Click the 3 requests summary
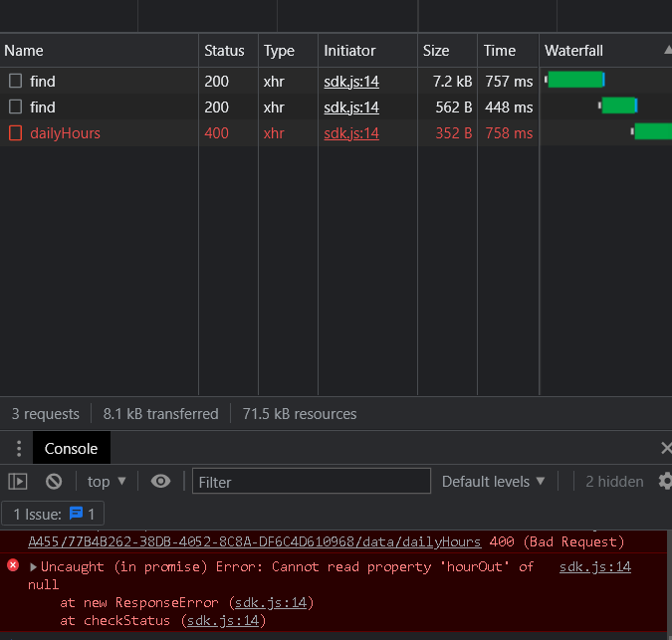672x640 pixels. click(46, 414)
